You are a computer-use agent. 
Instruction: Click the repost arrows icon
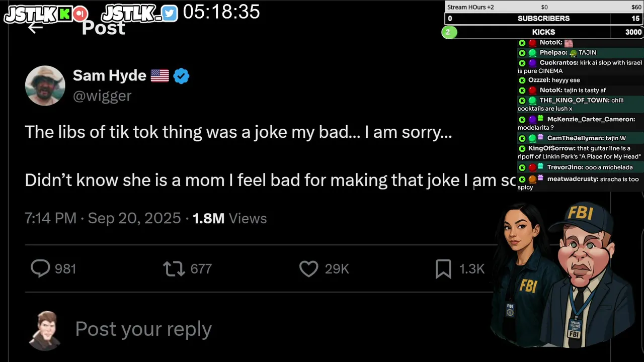coord(174,269)
